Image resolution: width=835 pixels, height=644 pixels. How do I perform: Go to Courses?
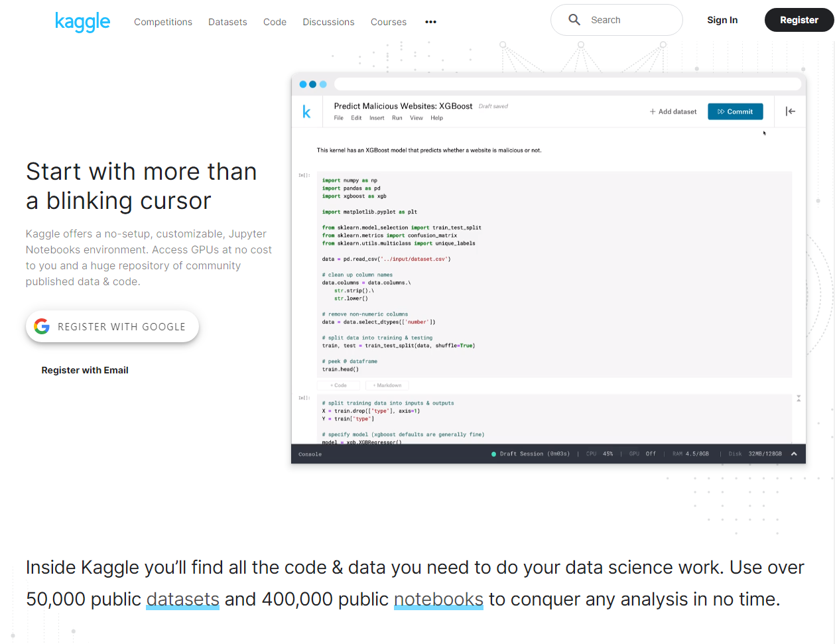(x=389, y=22)
